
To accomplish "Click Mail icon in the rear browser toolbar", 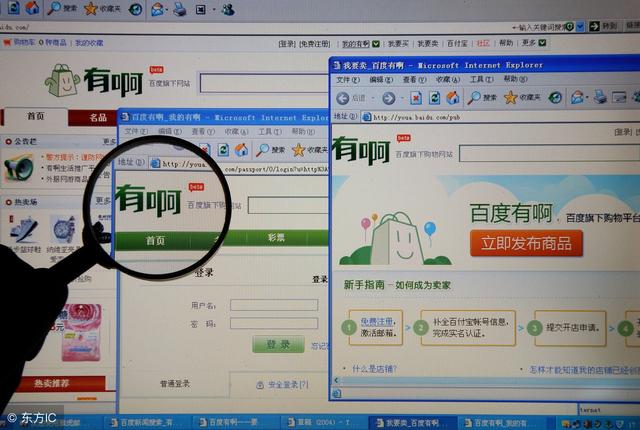I will click(158, 9).
